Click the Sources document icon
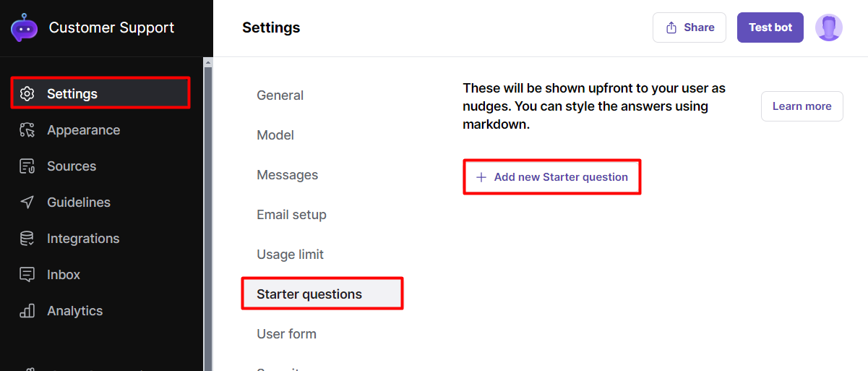Image resolution: width=868 pixels, height=371 pixels. point(27,166)
